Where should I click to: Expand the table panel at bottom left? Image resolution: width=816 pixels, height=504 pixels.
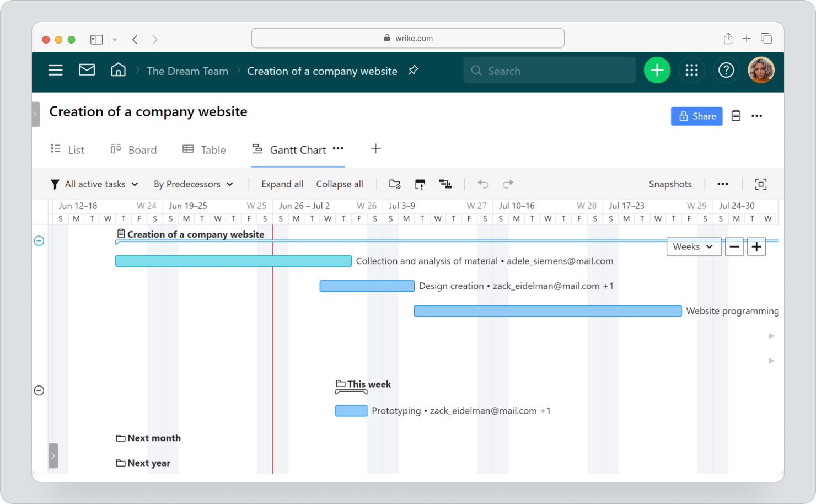[x=53, y=456]
